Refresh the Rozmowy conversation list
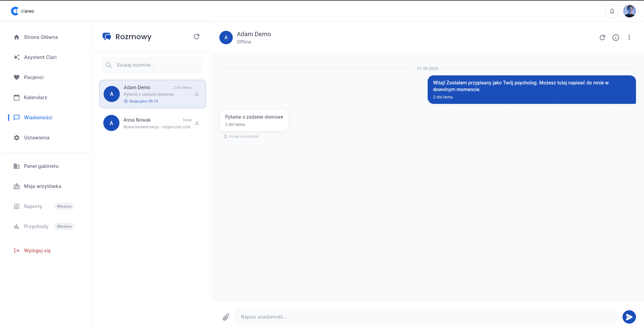The image size is (644, 333). [x=197, y=37]
